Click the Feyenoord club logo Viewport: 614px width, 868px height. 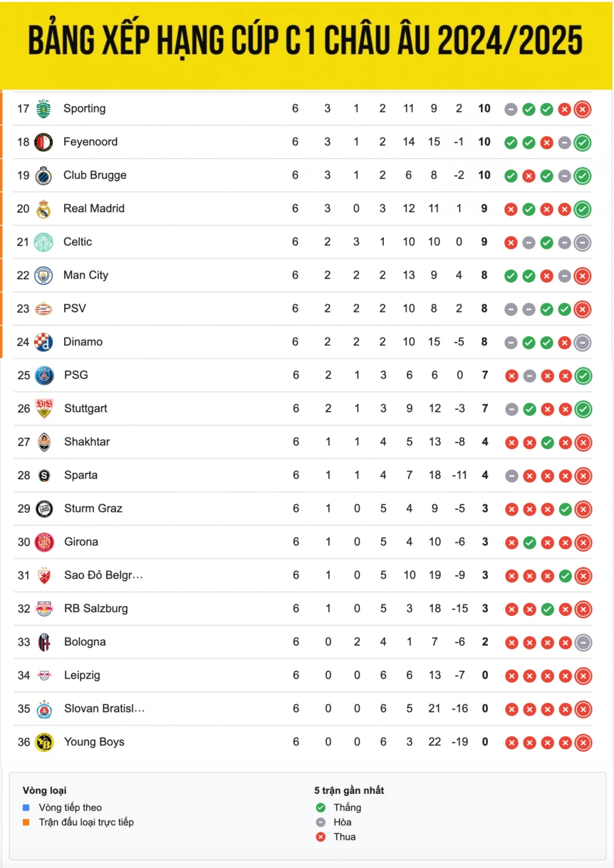(x=43, y=142)
